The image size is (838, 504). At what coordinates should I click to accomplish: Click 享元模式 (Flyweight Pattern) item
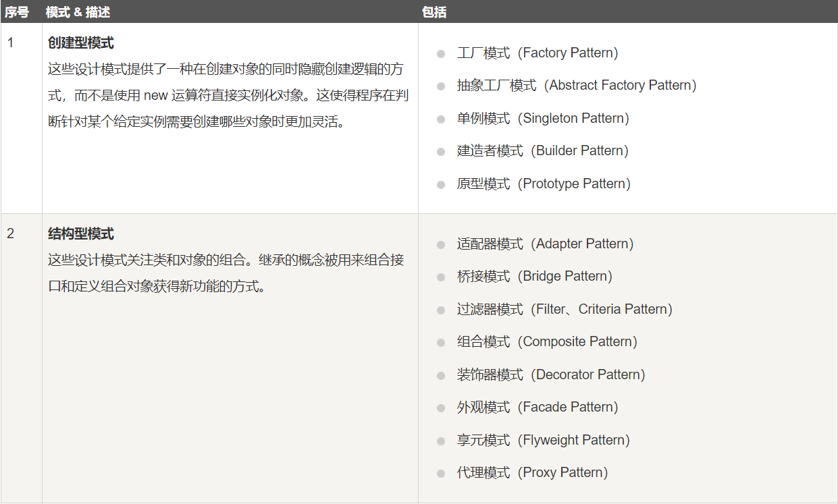[543, 440]
